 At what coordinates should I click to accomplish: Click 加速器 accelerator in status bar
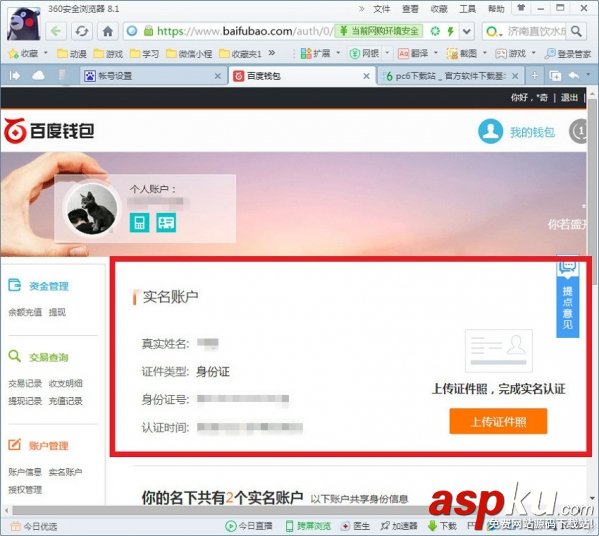[399, 526]
